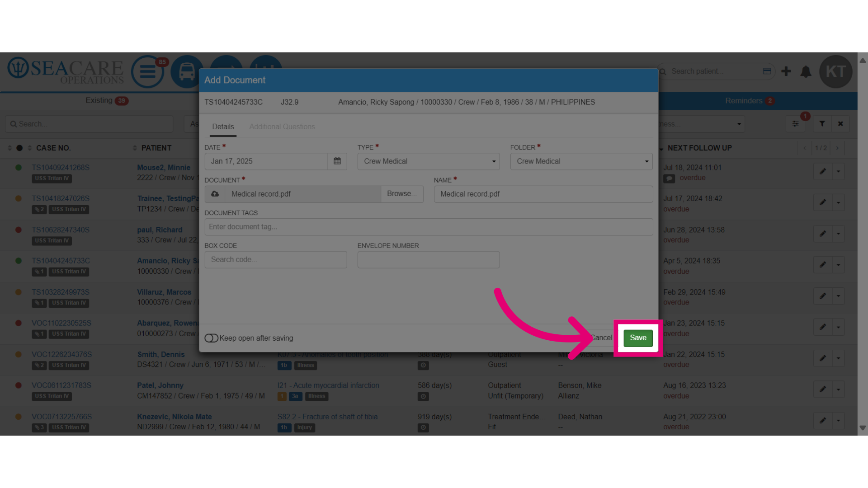868x488 pixels.
Task: Open the KT user avatar menu
Action: point(835,71)
